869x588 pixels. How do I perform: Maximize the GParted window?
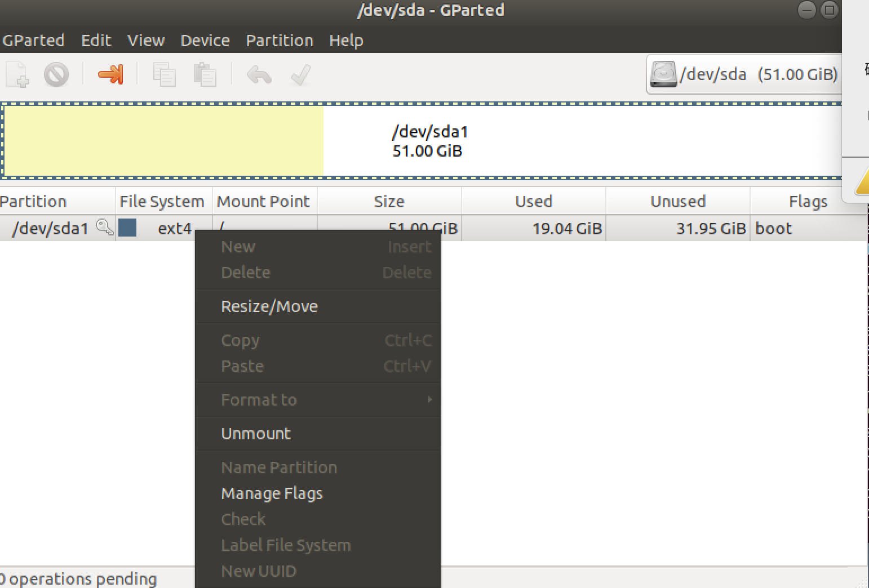[830, 10]
